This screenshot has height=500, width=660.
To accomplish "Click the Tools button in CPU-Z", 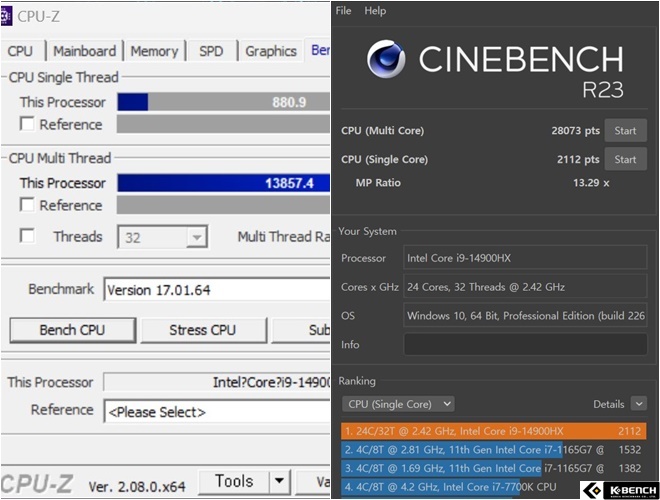I will pyautogui.click(x=234, y=480).
